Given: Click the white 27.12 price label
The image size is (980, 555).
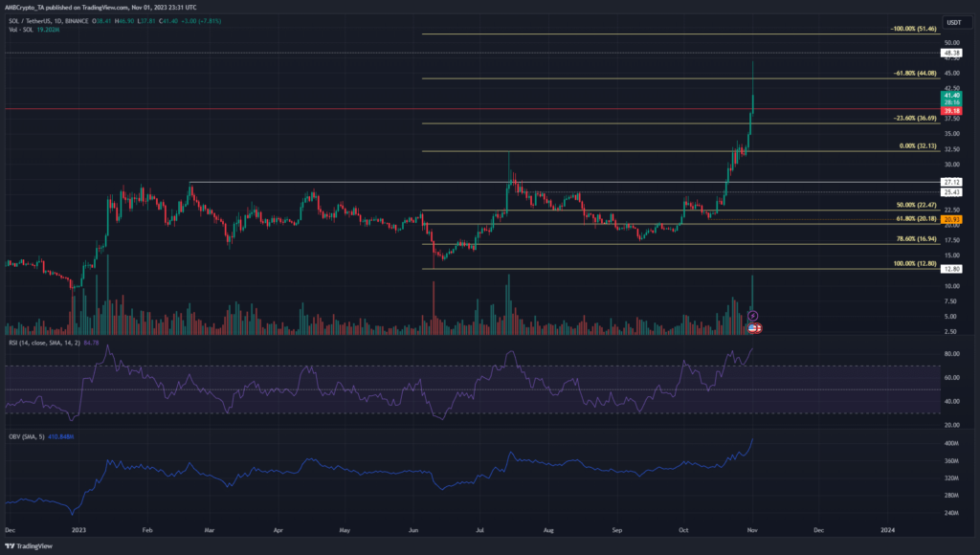Looking at the screenshot, I should coord(951,181).
